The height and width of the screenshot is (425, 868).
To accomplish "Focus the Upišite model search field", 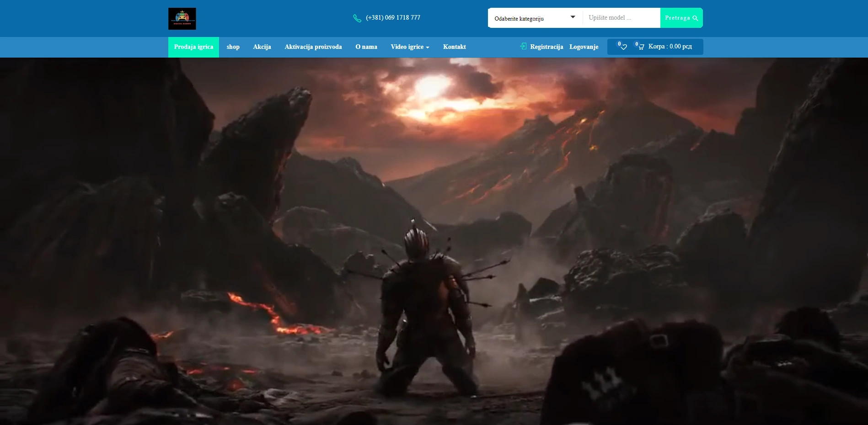I will pyautogui.click(x=621, y=18).
